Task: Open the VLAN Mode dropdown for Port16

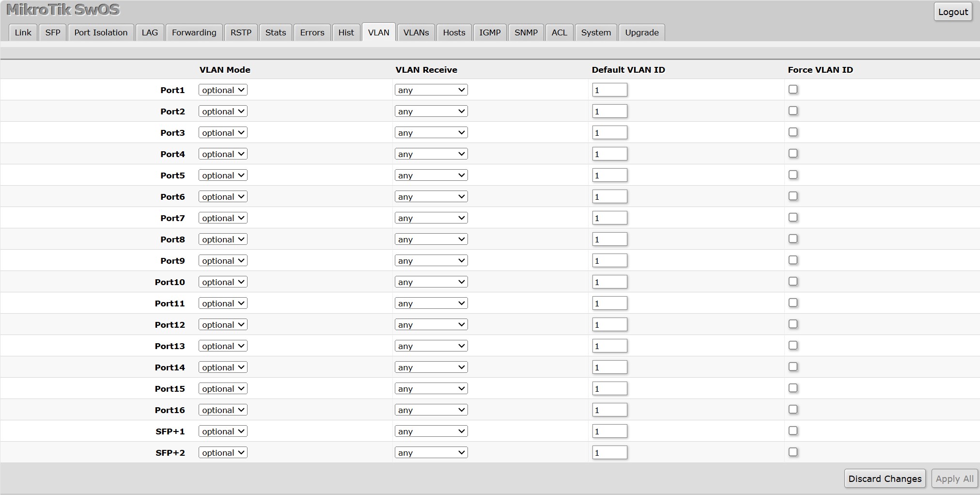Action: [222, 410]
